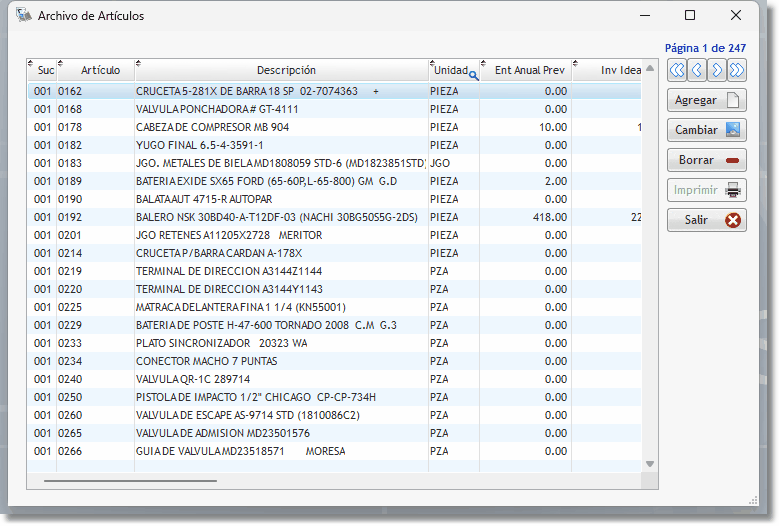Click the Borrar button
The height and width of the screenshot is (526, 779).
[x=706, y=160]
